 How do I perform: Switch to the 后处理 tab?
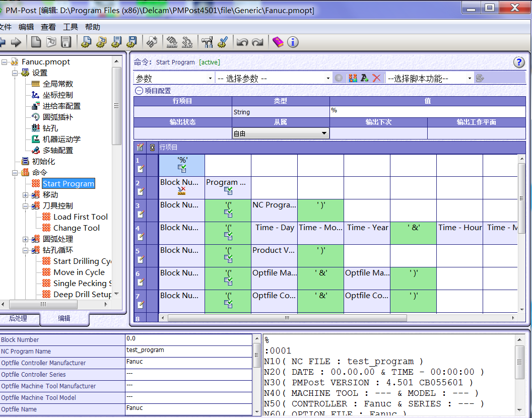(18, 318)
